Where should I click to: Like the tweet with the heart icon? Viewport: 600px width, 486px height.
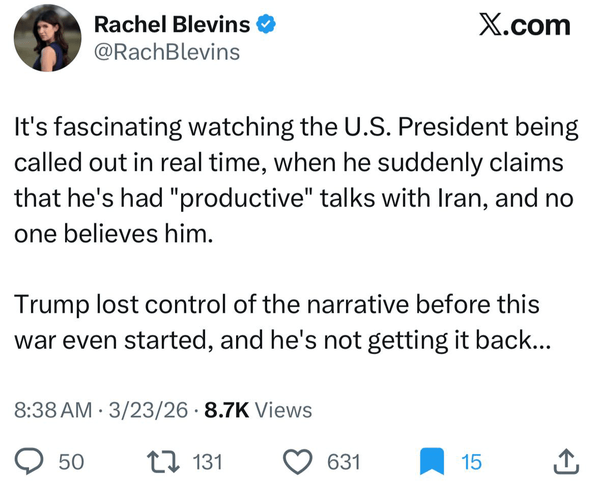(297, 462)
